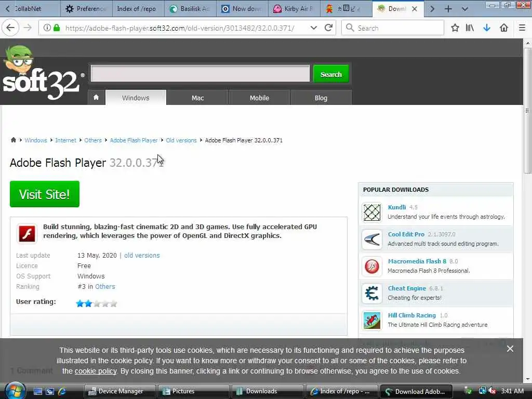Click the green soft32 Search button
This screenshot has height=399, width=532.
331,74
